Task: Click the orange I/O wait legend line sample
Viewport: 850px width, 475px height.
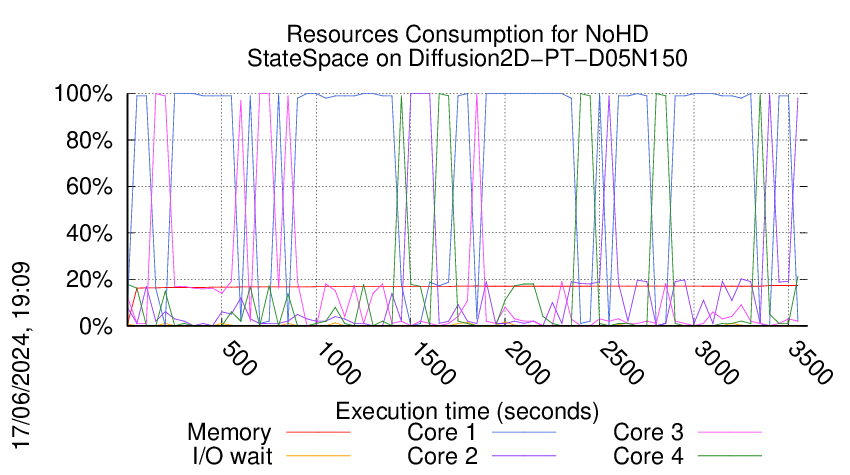Action: (x=318, y=456)
